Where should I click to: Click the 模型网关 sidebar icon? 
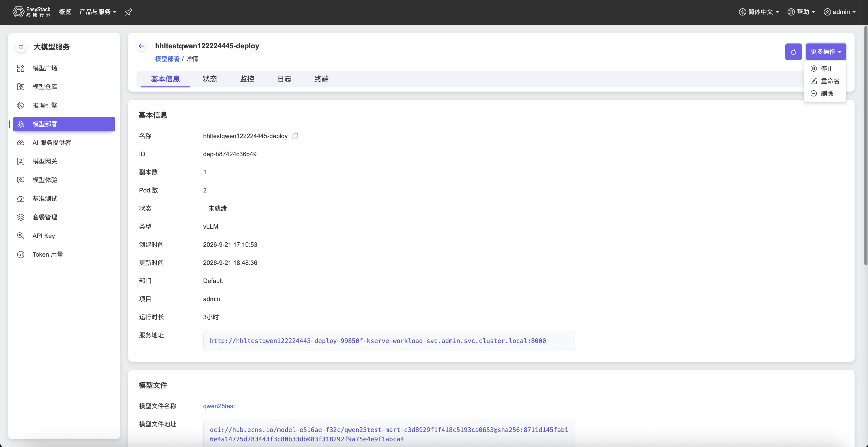tap(21, 161)
